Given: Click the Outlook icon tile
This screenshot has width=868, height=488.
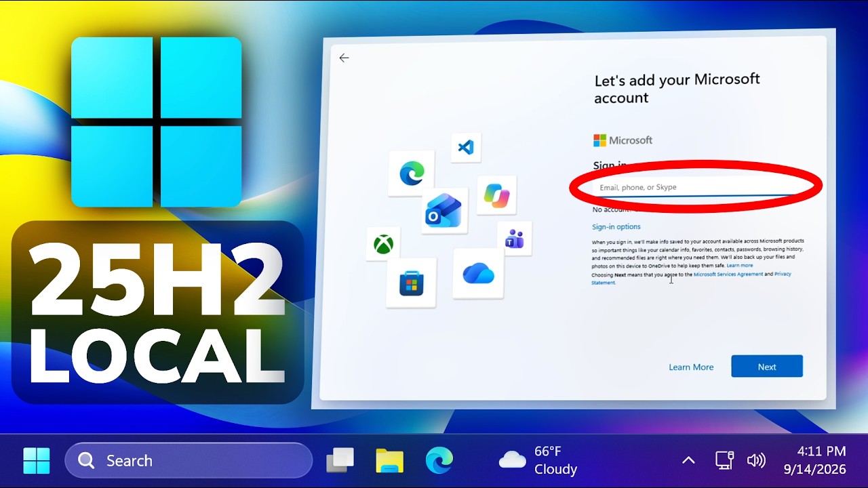Looking at the screenshot, I should (x=444, y=211).
